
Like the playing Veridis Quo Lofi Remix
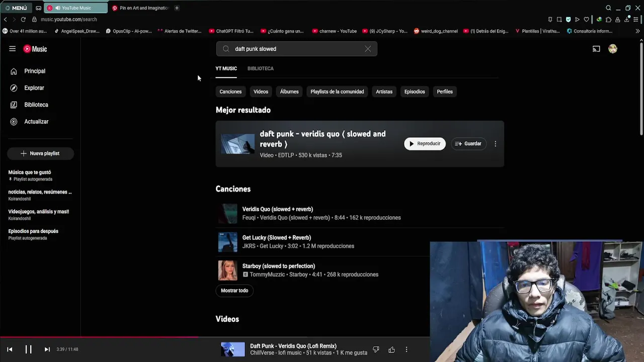coord(391,349)
